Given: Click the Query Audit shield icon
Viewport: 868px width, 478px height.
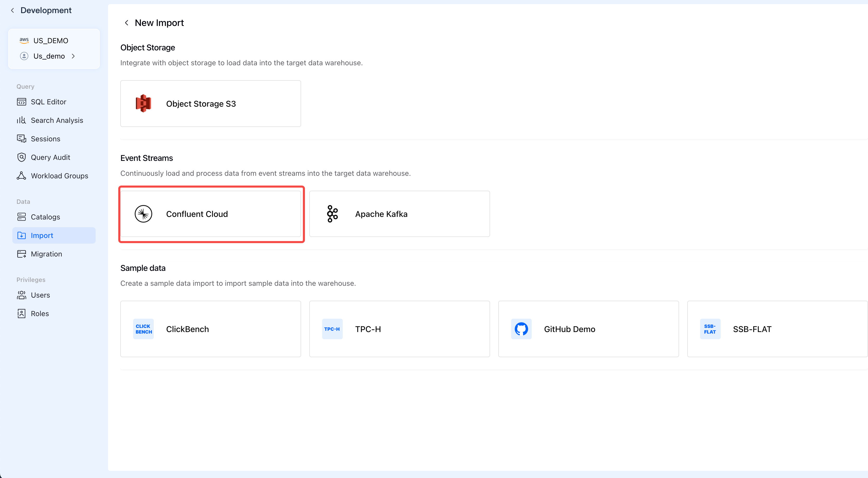Looking at the screenshot, I should pos(22,157).
